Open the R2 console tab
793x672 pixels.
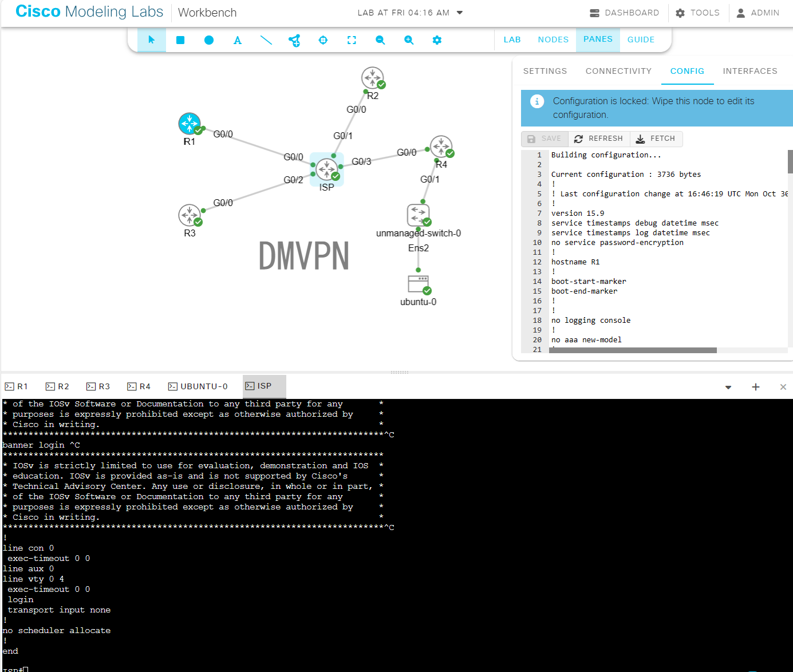point(57,386)
